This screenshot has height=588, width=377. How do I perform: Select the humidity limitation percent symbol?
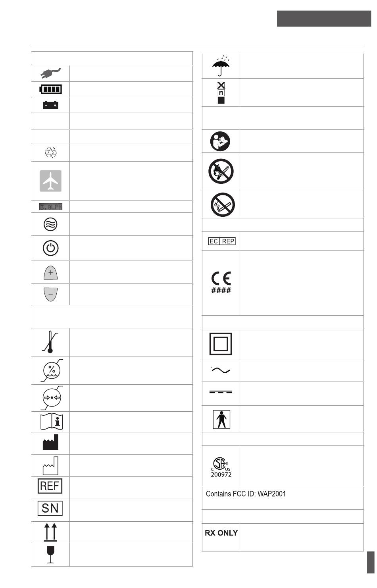[x=52, y=370]
